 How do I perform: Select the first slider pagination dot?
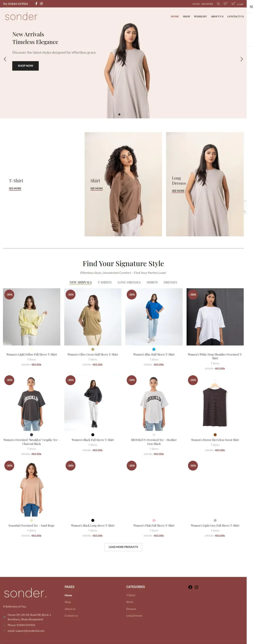click(x=119, y=114)
